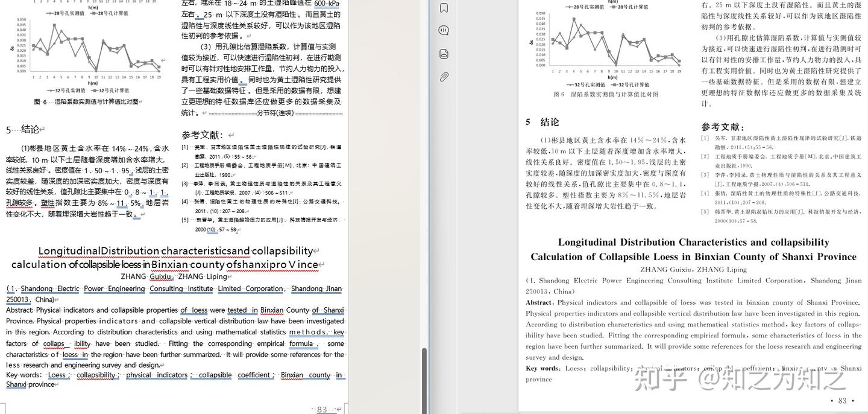Image resolution: width=868 pixels, height=414 pixels.
Task: Click the '(1)彬县地区黄土含水率在 14%～24%' paragraph in PDF
Action: pos(606,173)
